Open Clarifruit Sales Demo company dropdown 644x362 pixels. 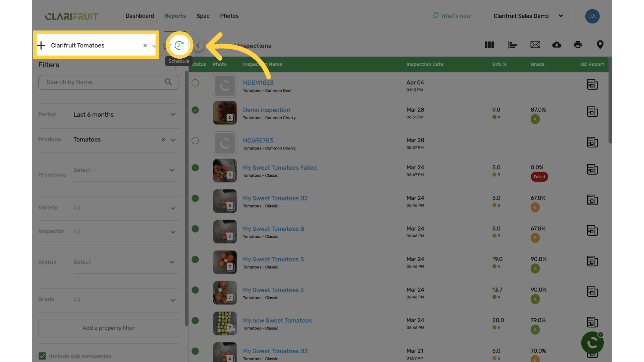tap(528, 16)
